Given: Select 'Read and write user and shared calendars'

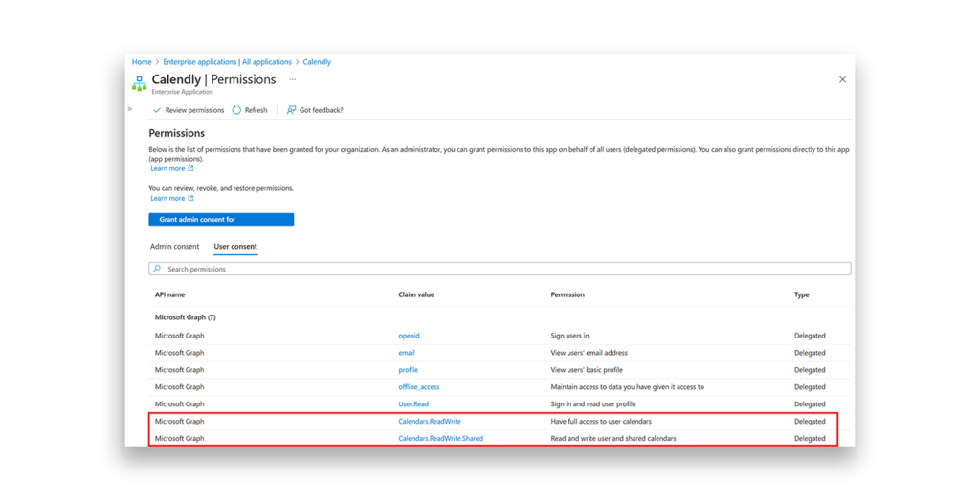Looking at the screenshot, I should click(x=613, y=439).
